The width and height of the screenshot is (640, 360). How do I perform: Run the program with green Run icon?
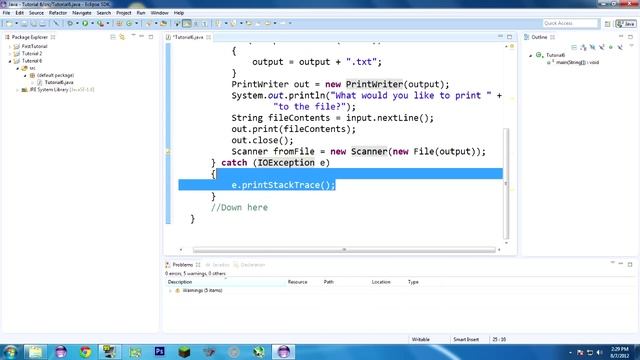pos(85,24)
